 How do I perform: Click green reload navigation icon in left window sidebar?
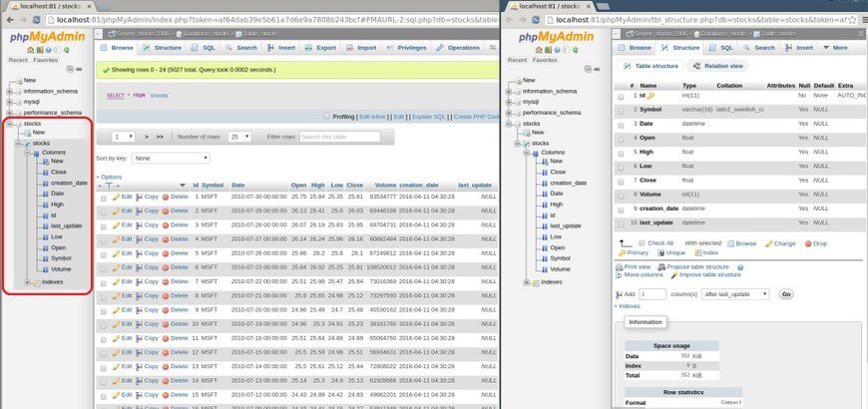pyautogui.click(x=67, y=50)
